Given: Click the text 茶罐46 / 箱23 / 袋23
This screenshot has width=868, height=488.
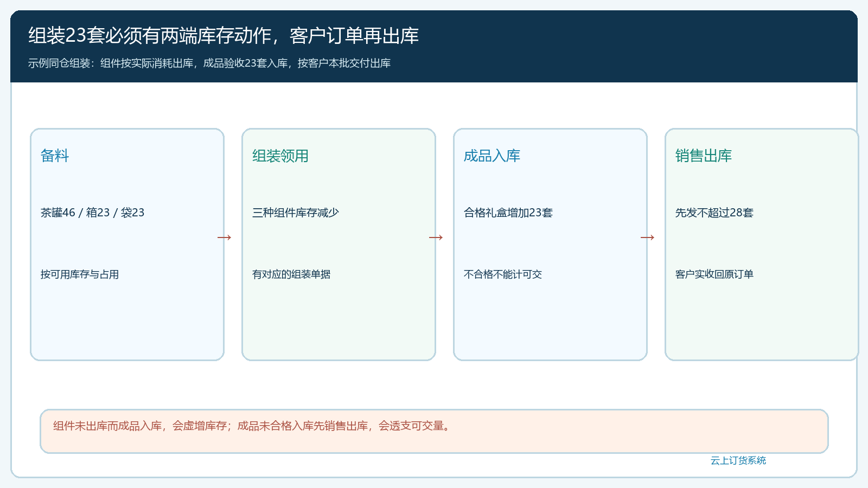Looking at the screenshot, I should [93, 213].
